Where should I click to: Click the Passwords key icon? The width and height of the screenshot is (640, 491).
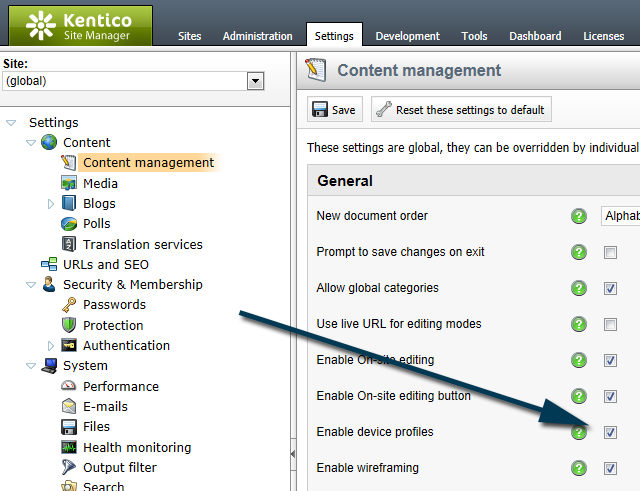click(x=69, y=305)
